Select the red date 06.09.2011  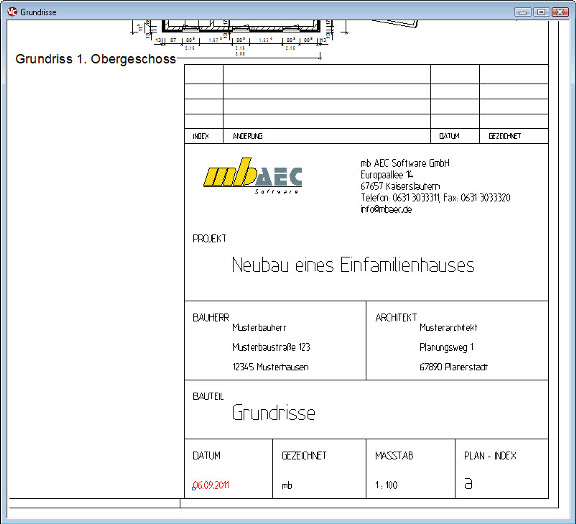tap(211, 485)
